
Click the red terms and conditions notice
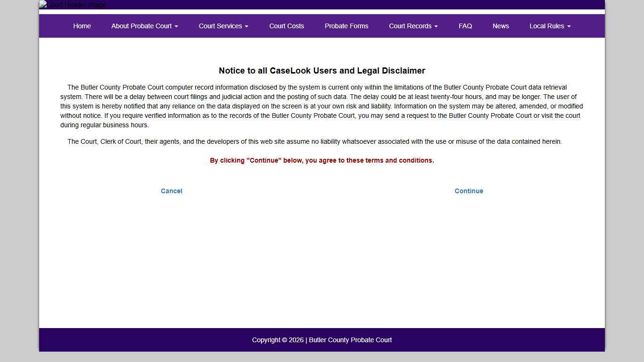point(322,160)
